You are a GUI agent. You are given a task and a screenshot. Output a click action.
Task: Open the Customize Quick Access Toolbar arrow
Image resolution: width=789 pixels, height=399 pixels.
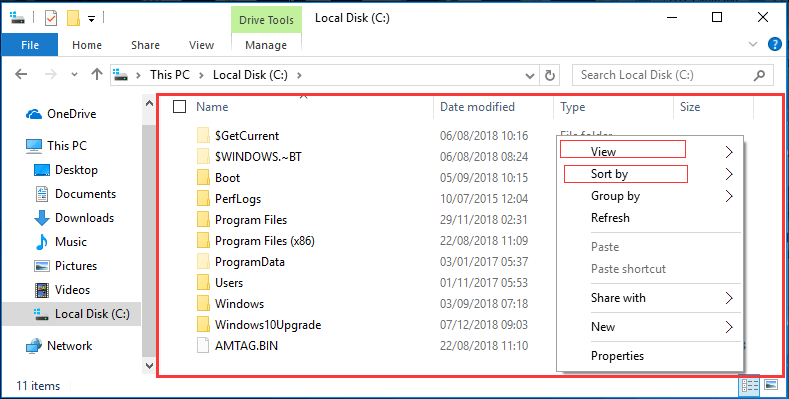pos(92,19)
